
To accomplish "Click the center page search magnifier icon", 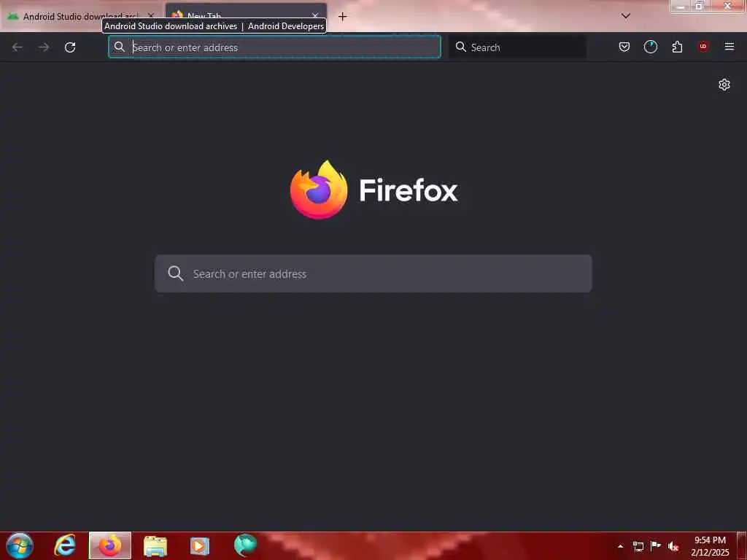I will point(175,273).
